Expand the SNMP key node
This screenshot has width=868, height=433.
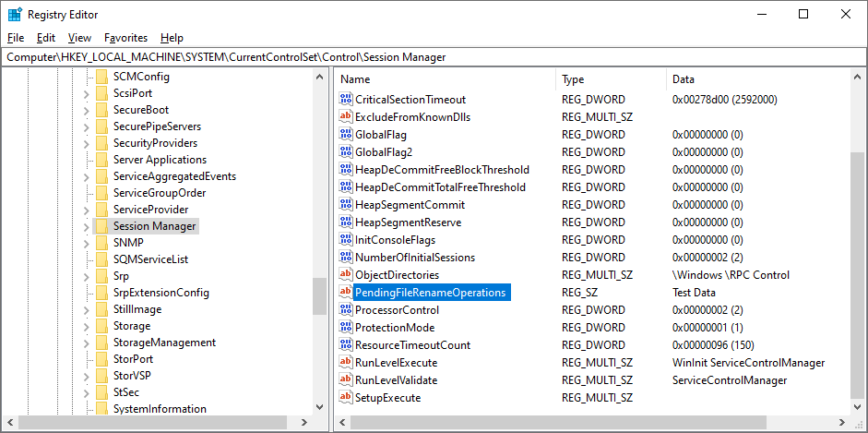coord(86,243)
